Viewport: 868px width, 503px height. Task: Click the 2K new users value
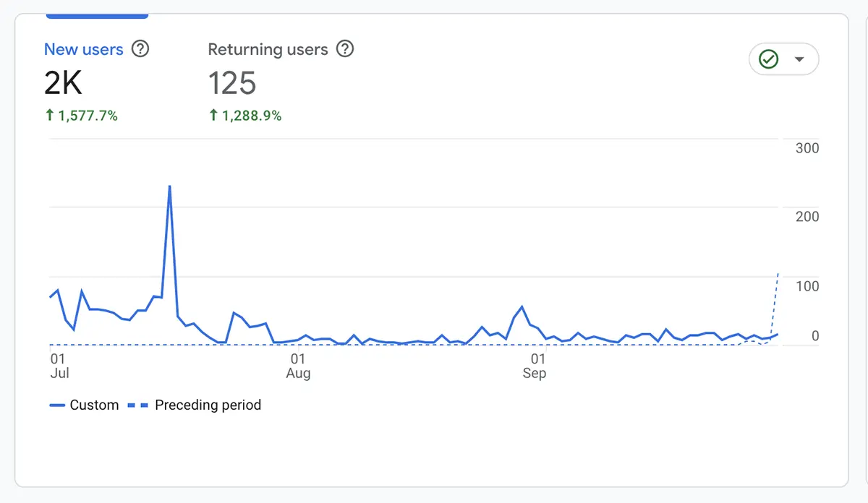coord(62,82)
